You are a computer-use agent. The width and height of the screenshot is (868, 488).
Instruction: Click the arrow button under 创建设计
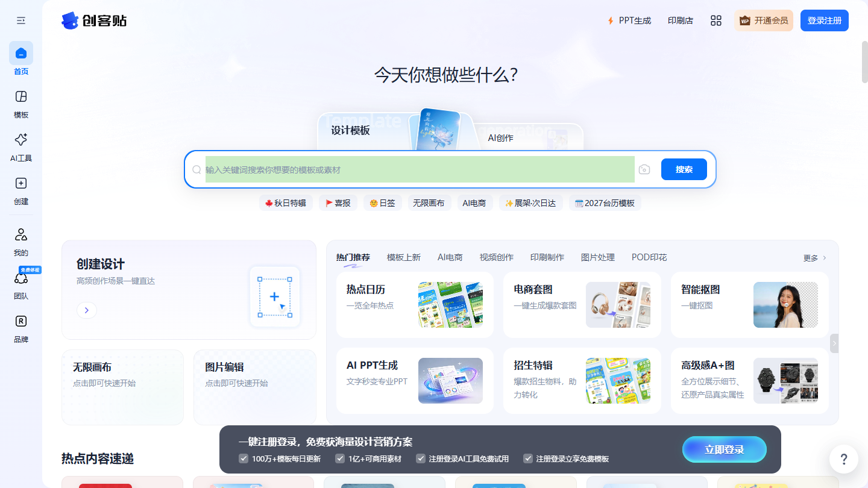pos(87,310)
